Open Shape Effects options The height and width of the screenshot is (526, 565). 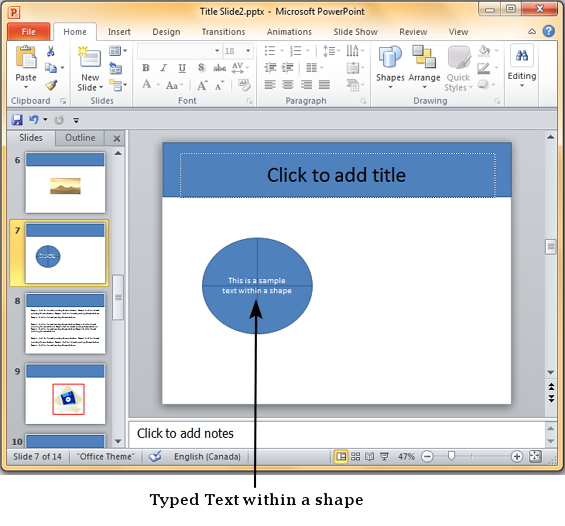click(x=486, y=85)
